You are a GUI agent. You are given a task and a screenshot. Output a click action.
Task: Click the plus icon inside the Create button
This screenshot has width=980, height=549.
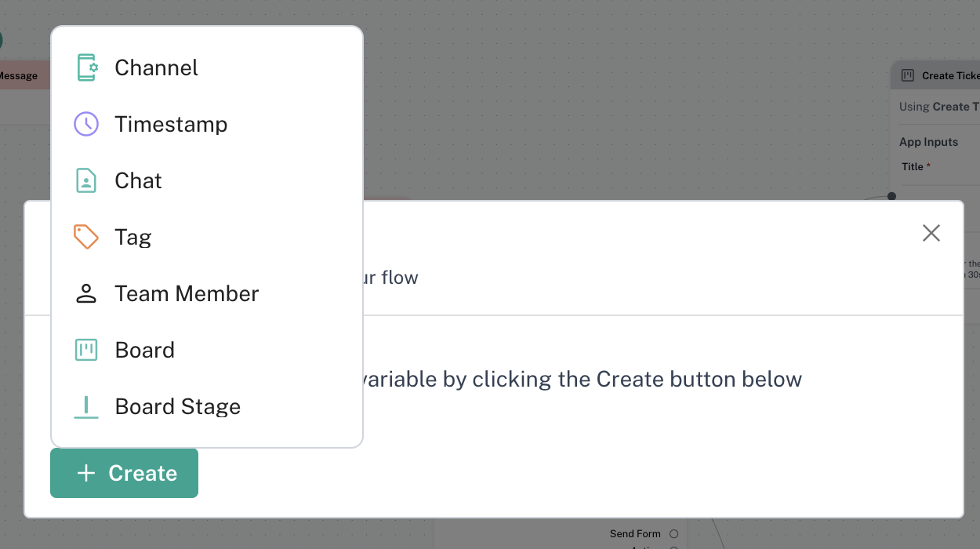click(x=85, y=473)
